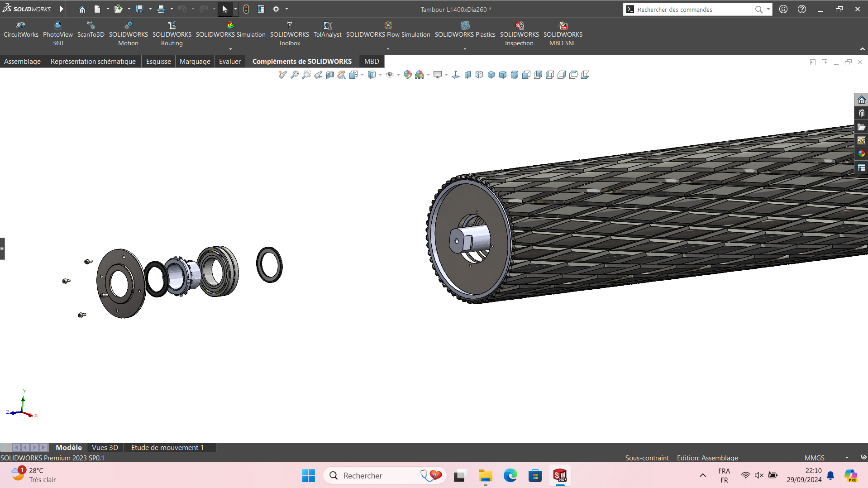The width and height of the screenshot is (868, 488).
Task: Open Etude de mouvement 1 tab
Action: tap(167, 448)
